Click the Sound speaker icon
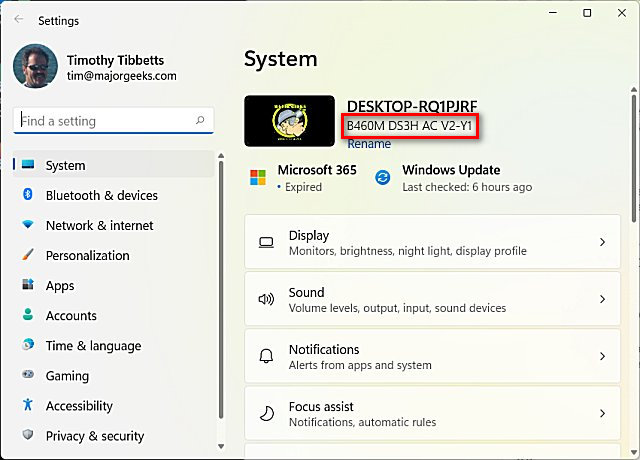This screenshot has width=640, height=460. [266, 299]
